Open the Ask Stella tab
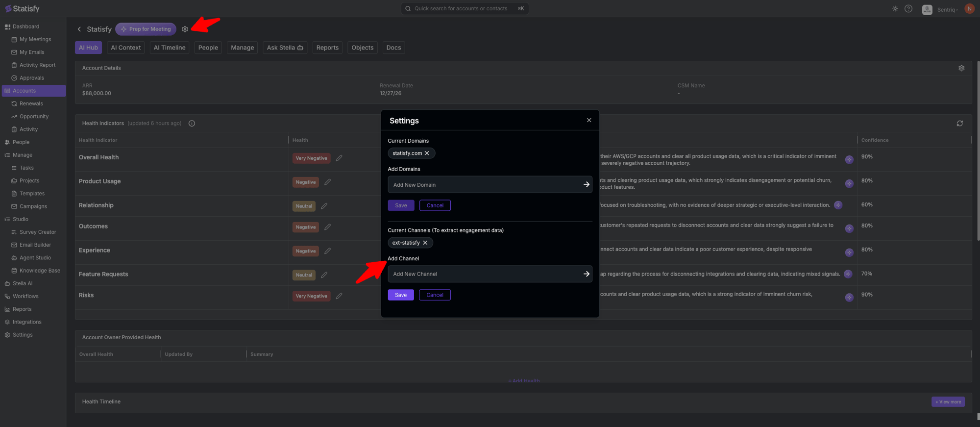 [x=285, y=48]
